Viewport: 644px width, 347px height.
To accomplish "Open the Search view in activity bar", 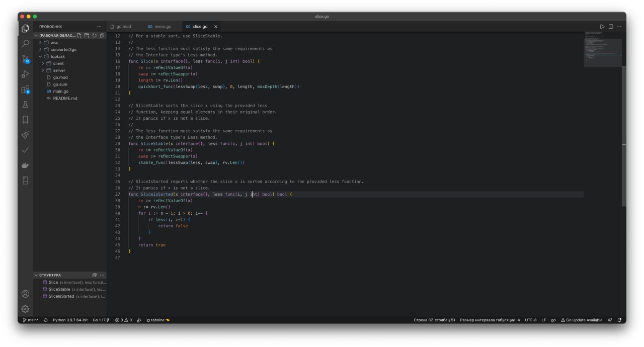I will (x=25, y=44).
